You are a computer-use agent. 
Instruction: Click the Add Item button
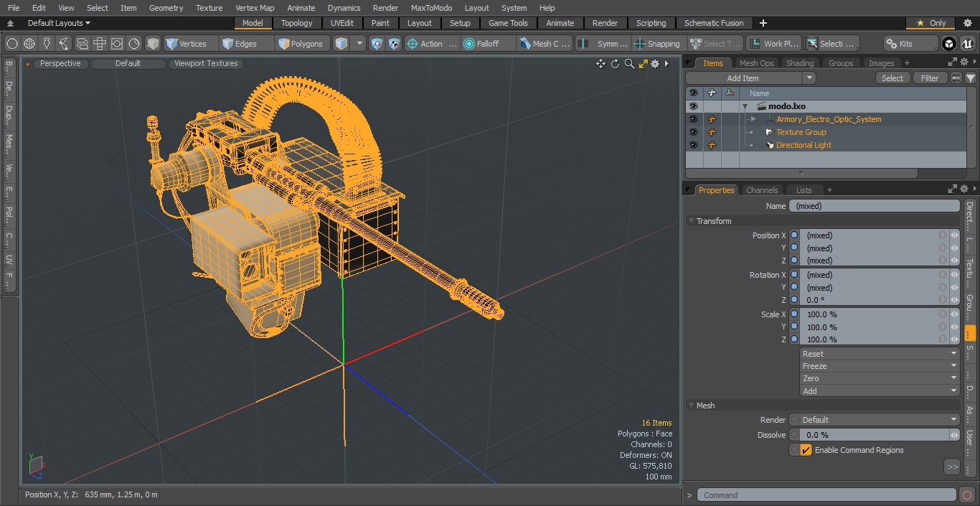(x=743, y=78)
